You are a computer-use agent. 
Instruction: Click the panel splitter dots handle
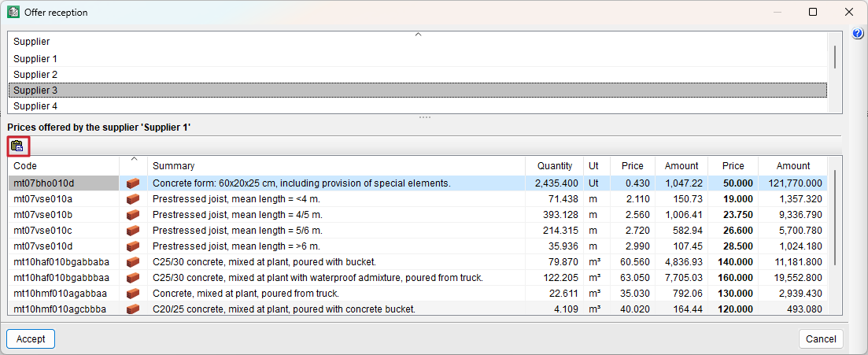tap(425, 117)
